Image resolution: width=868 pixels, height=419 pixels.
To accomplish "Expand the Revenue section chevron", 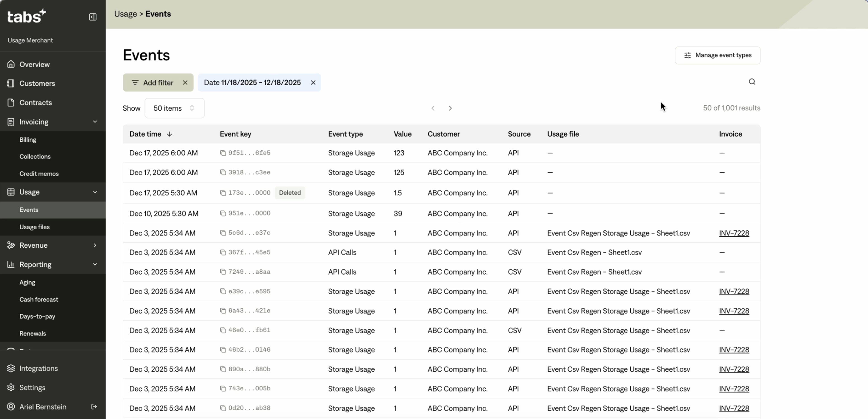I will pyautogui.click(x=95, y=245).
